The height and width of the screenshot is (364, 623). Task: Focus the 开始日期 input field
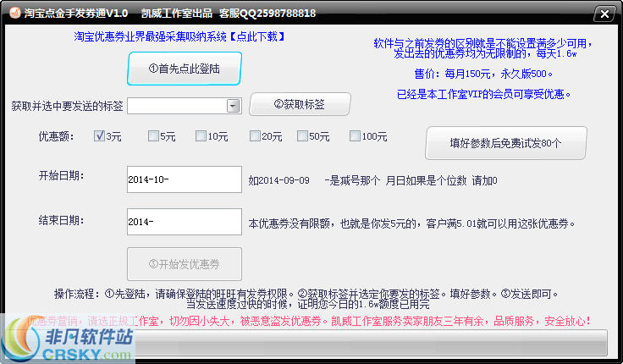click(x=185, y=179)
